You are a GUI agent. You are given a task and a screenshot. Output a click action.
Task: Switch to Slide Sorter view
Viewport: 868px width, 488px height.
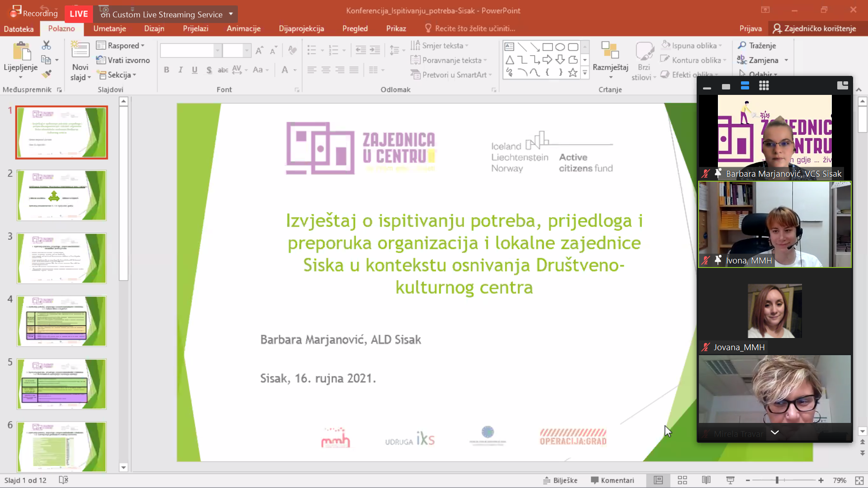(x=682, y=480)
